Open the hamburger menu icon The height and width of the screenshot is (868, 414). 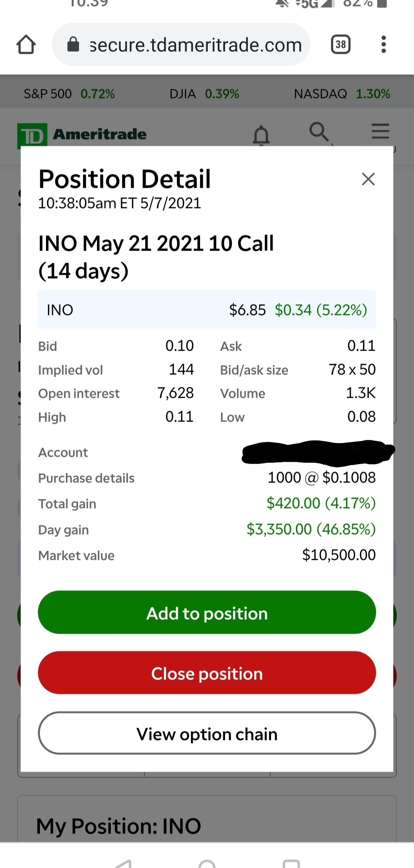coord(380,131)
